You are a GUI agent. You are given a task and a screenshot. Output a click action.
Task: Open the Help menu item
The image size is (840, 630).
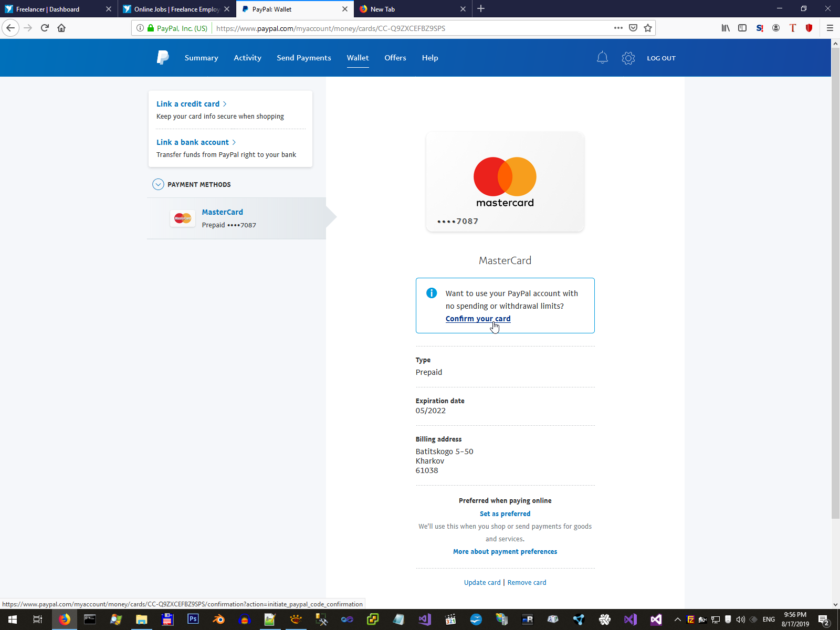coord(430,58)
